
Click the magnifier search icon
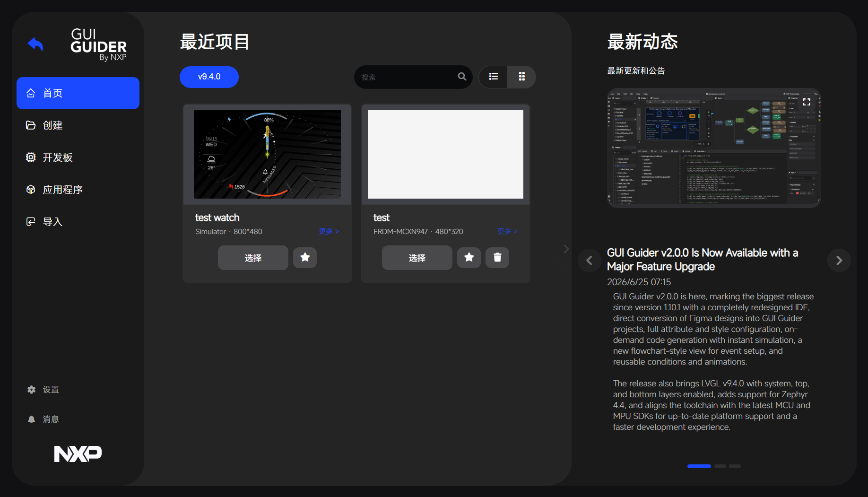coord(462,77)
